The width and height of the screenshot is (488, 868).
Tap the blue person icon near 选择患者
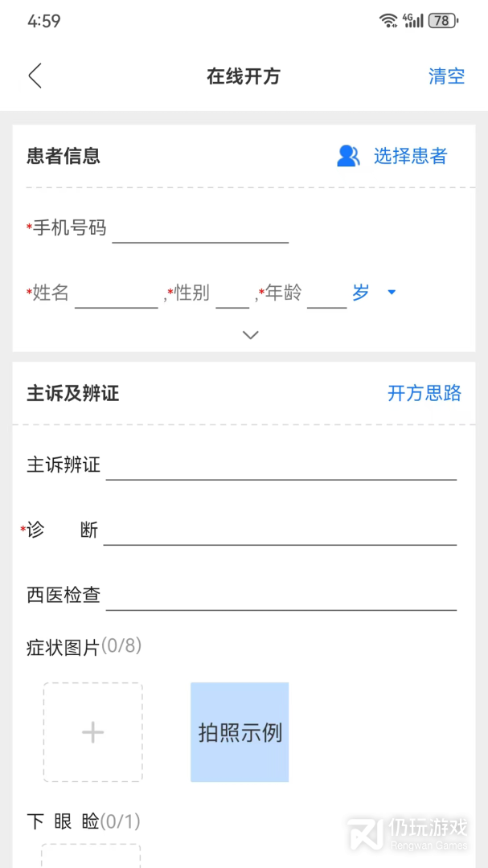[347, 156]
